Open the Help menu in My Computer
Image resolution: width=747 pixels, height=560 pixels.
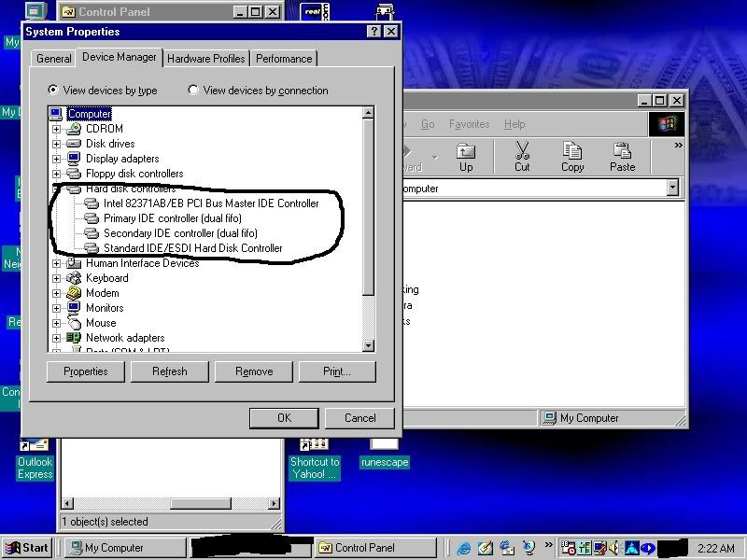click(x=514, y=124)
